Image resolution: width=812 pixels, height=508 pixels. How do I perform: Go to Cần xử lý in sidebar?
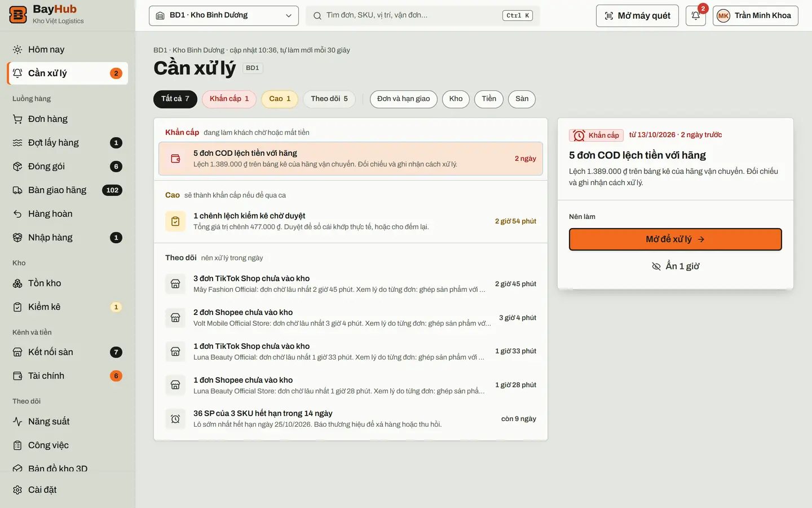point(68,73)
